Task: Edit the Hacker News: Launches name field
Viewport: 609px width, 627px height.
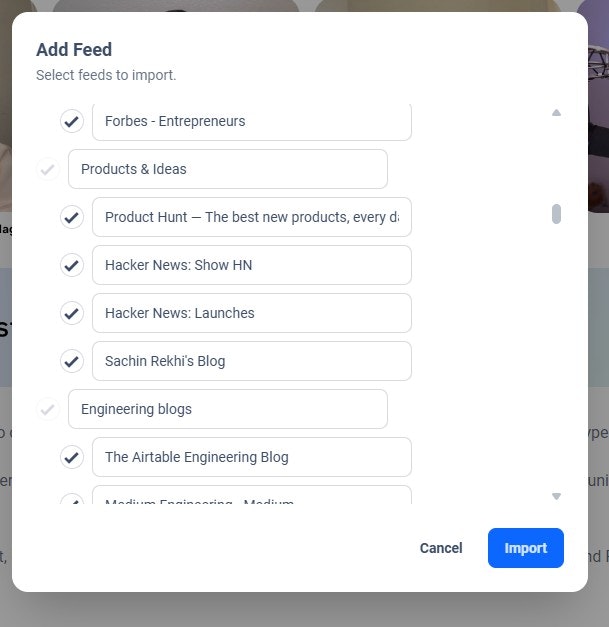Action: coord(252,313)
